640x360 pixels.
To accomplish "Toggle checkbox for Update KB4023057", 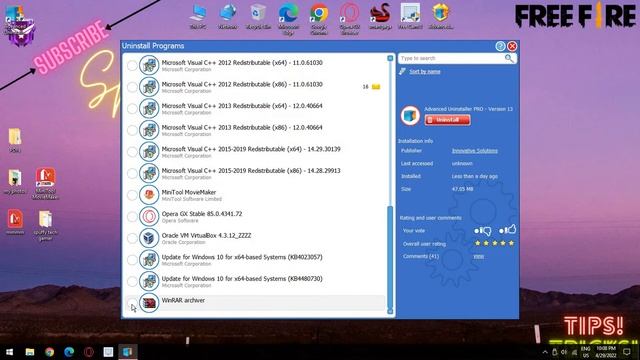I will (132, 260).
